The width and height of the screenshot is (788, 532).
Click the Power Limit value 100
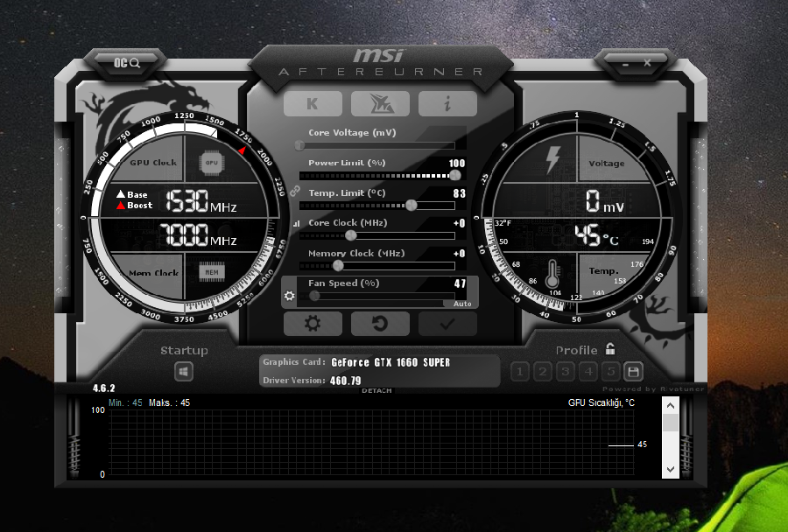click(457, 163)
